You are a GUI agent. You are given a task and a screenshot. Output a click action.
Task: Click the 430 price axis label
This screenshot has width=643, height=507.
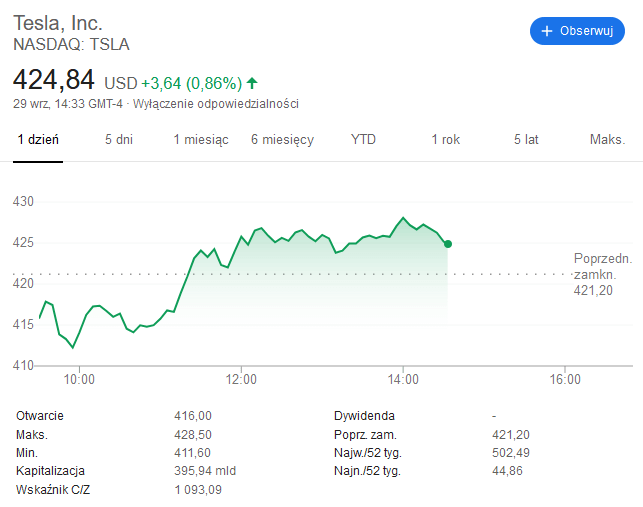tap(23, 201)
